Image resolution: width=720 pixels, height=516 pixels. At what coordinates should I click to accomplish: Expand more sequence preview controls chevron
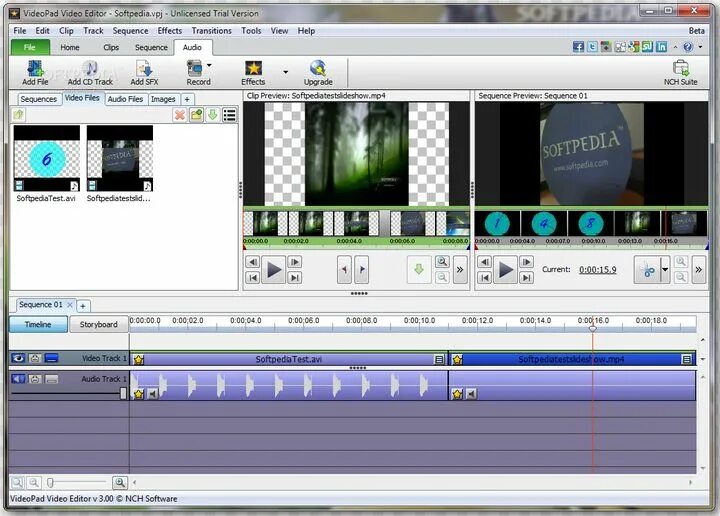(698, 269)
